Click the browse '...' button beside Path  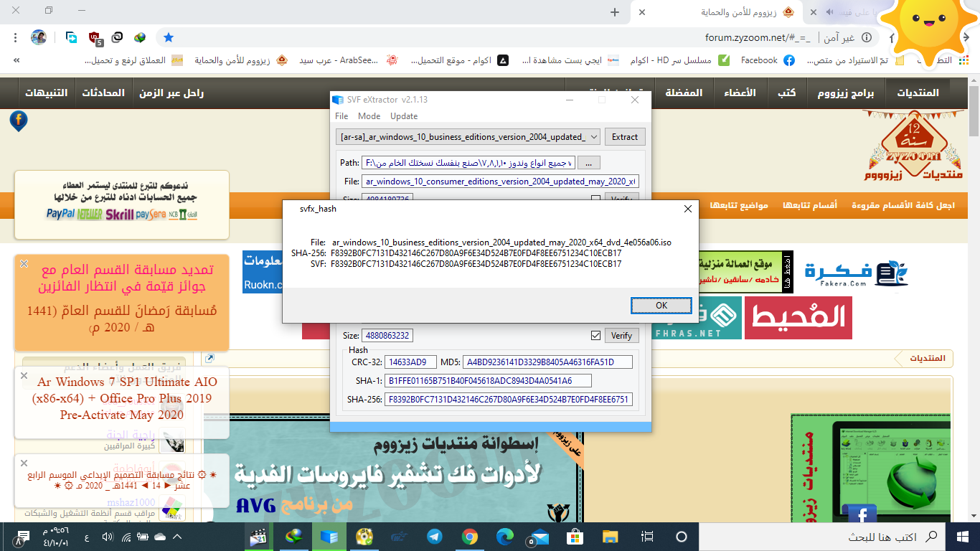(x=589, y=163)
